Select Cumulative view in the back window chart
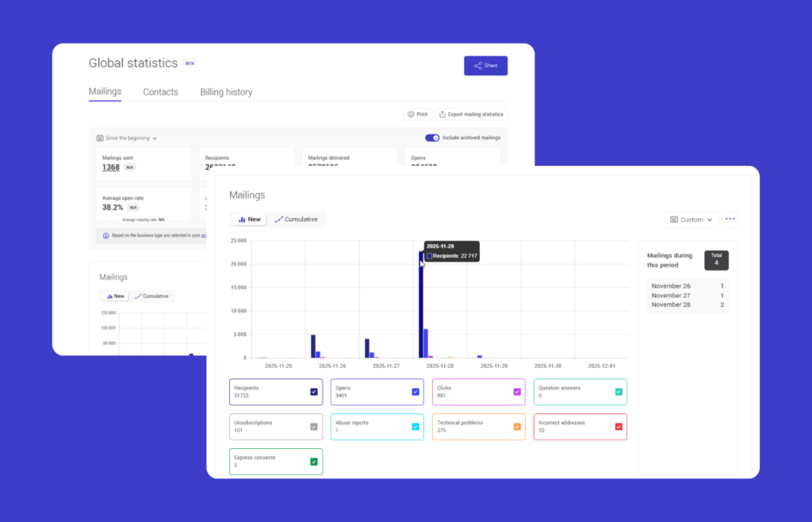Viewport: 812px width, 522px height. [x=151, y=296]
